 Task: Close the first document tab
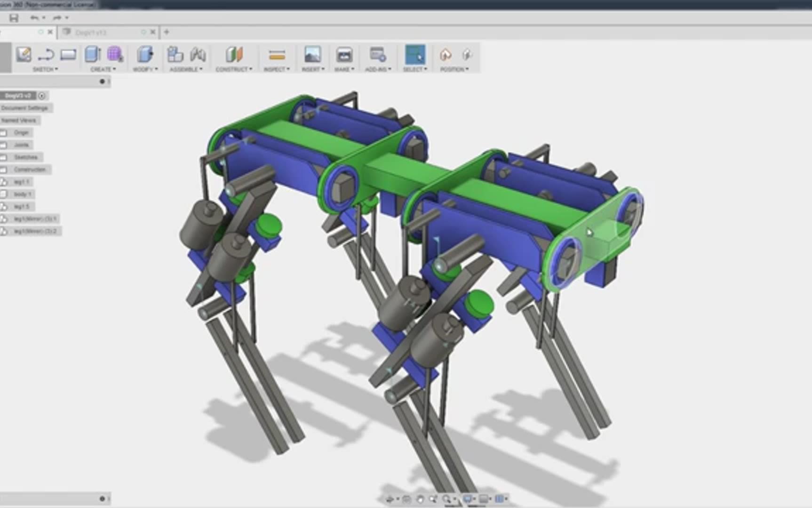(50, 32)
